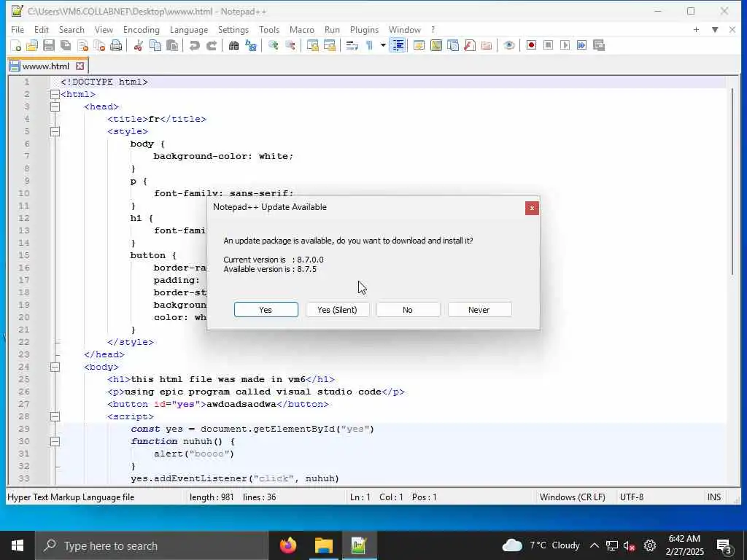This screenshot has height=560, width=747.
Task: Open Folder as Workspace toolbar icon
Action: coord(487,46)
